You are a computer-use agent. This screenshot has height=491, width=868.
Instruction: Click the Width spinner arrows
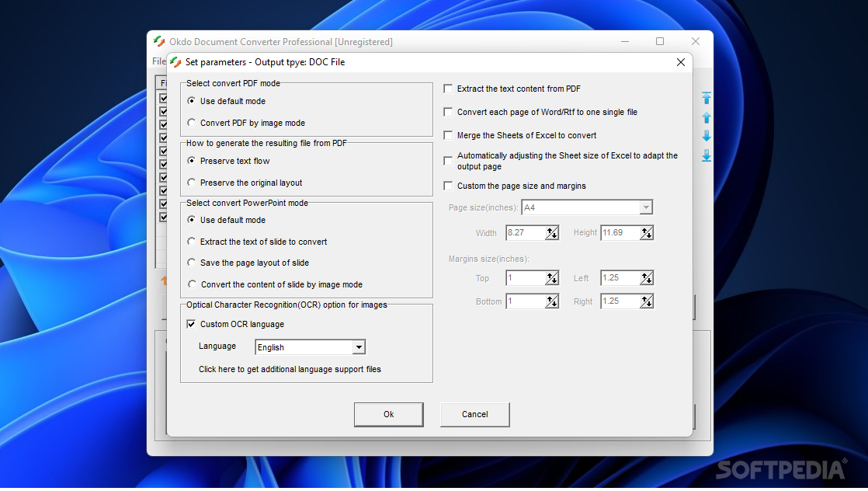(x=552, y=233)
